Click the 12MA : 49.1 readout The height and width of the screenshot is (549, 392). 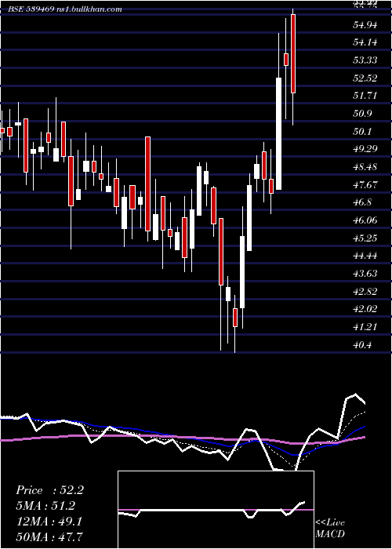click(x=49, y=522)
